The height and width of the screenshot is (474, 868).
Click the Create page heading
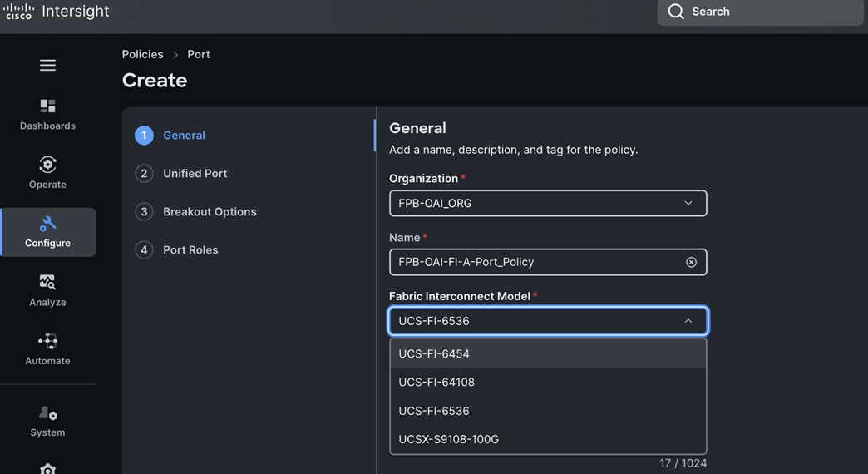click(155, 81)
